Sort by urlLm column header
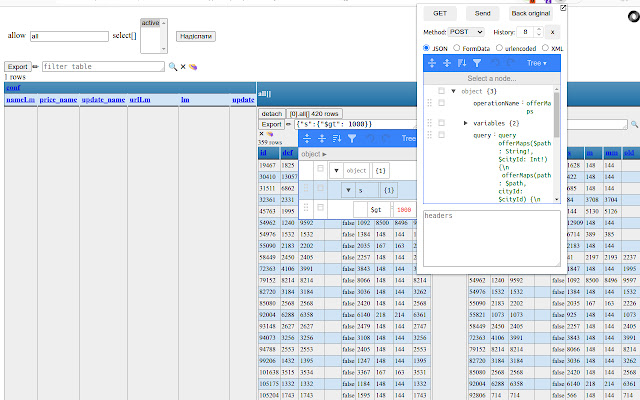Screen dimensions: 640x400 pos(140,100)
